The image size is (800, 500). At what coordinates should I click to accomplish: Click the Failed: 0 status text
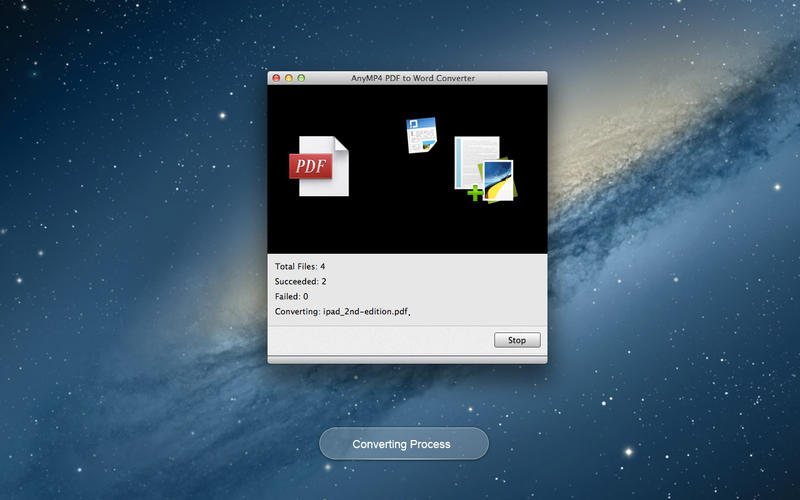291,296
